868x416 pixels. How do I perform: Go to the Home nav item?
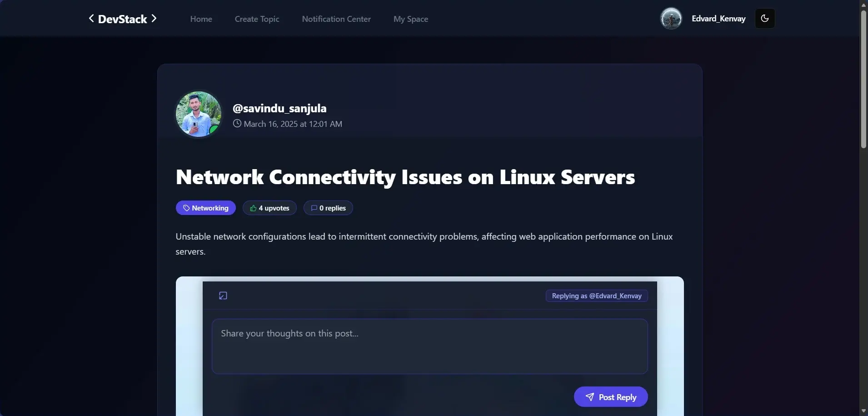(x=201, y=19)
